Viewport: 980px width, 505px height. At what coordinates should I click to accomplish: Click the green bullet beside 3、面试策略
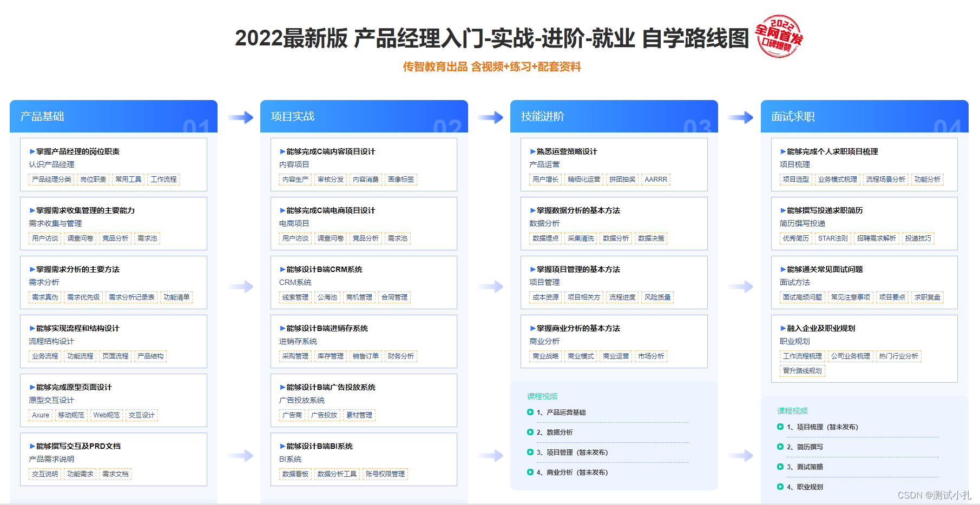[780, 467]
